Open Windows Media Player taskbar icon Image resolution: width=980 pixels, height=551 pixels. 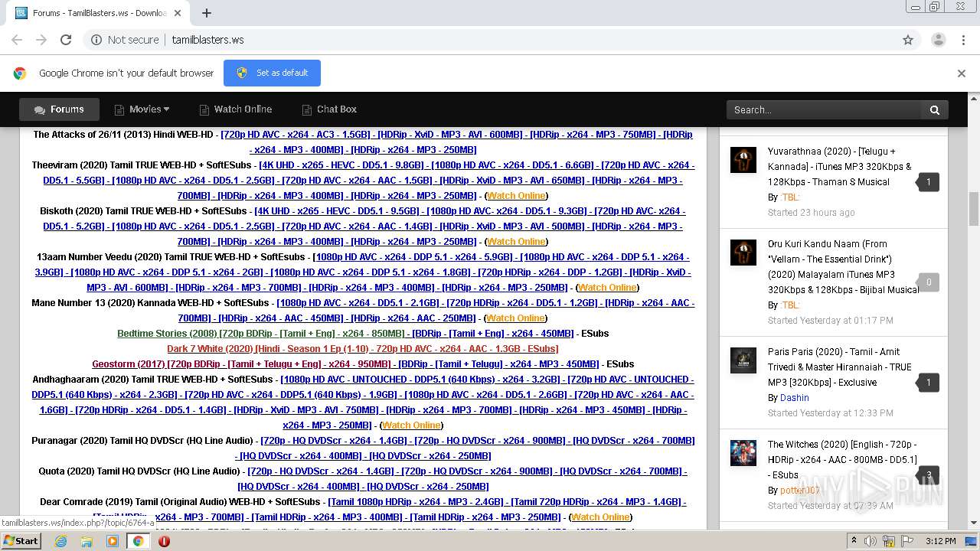click(x=113, y=541)
